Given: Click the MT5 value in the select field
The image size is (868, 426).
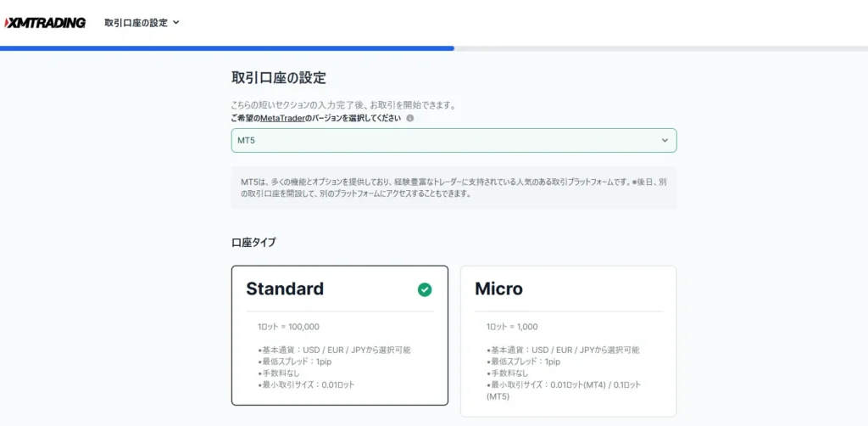Looking at the screenshot, I should point(247,140).
